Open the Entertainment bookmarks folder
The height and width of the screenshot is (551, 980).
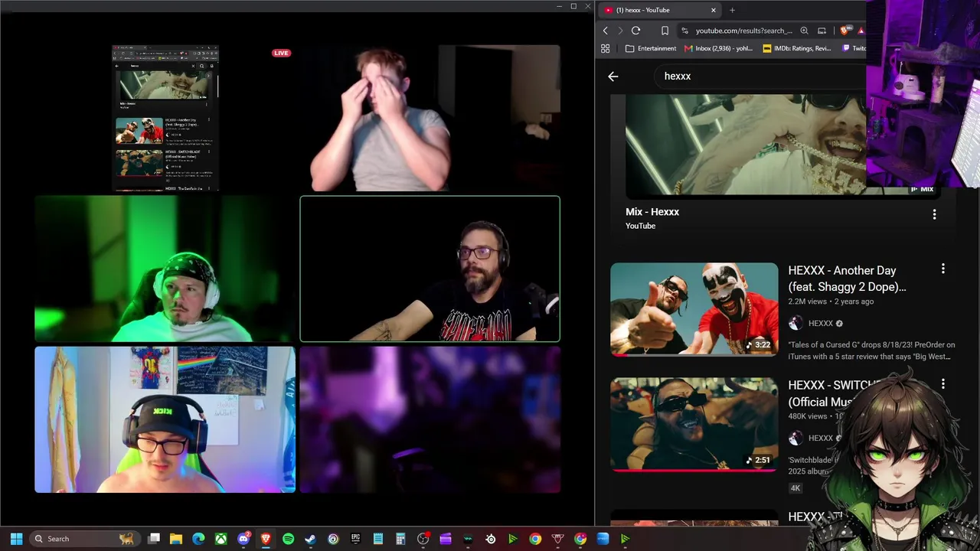651,48
